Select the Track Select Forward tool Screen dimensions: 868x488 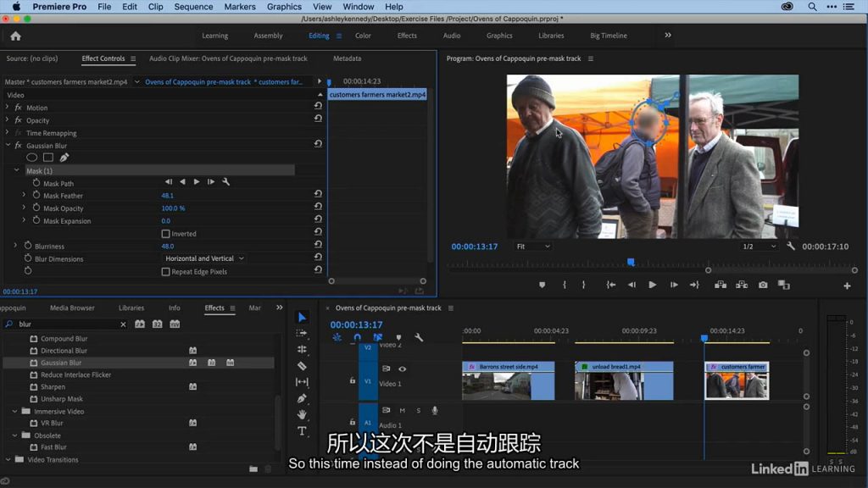(302, 333)
